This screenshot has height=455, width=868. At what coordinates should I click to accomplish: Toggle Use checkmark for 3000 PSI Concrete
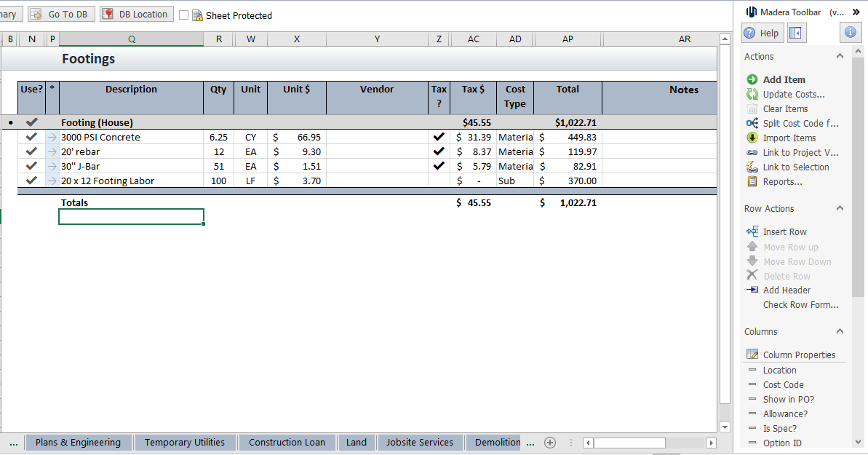tap(31, 136)
